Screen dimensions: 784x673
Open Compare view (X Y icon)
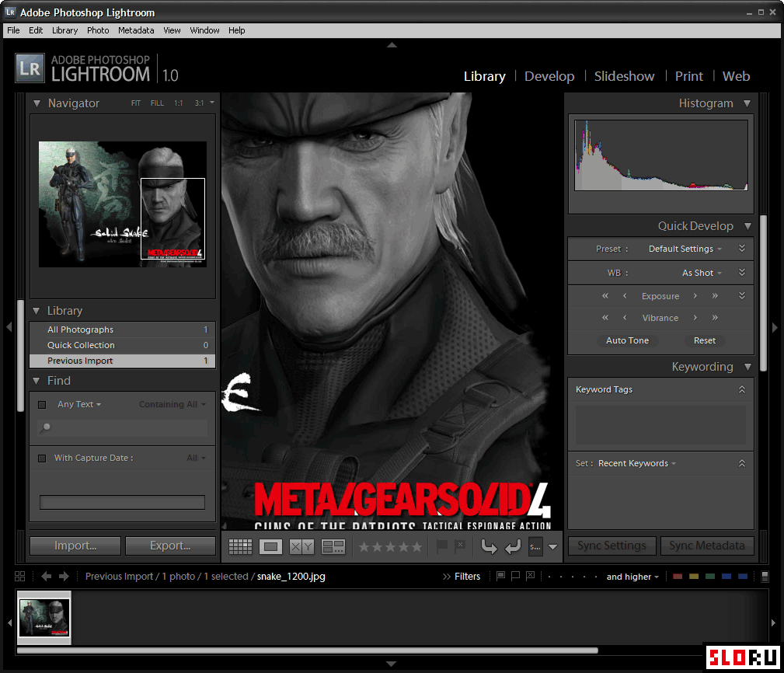[x=302, y=546]
